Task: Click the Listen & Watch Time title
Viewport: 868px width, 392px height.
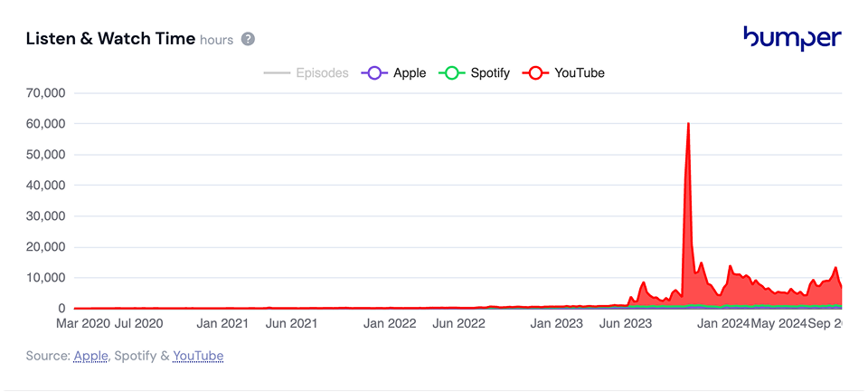Action: [x=110, y=38]
